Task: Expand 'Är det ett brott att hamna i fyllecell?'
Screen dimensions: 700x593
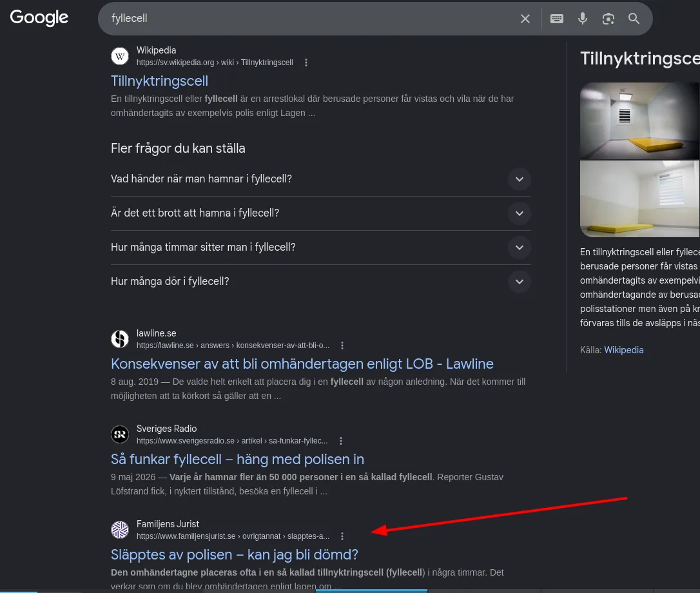Action: (x=320, y=213)
